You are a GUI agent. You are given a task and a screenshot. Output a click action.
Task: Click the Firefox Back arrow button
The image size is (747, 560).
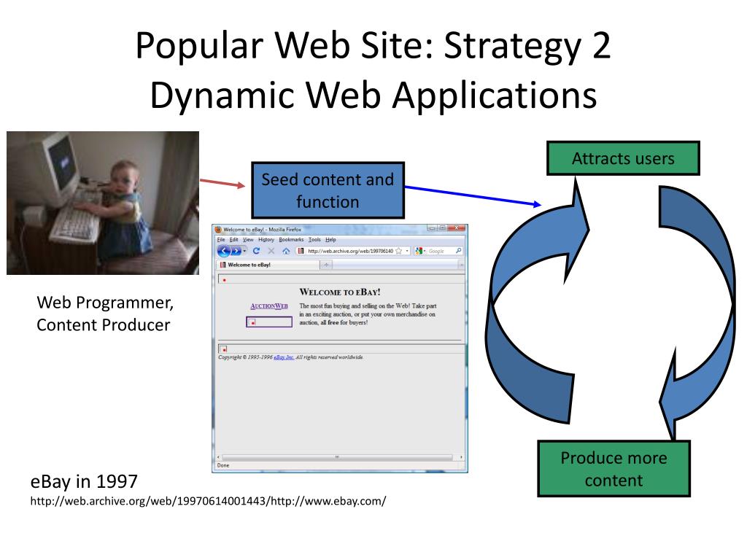click(x=224, y=251)
